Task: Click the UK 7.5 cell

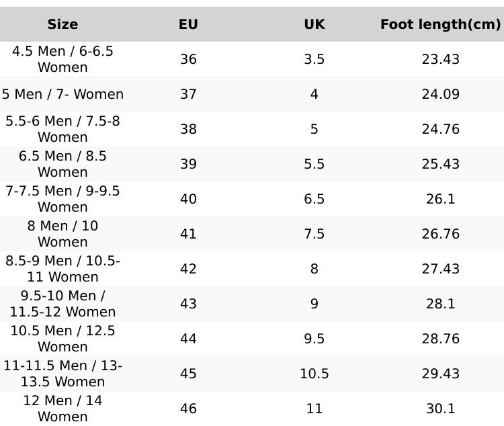Action: pyautogui.click(x=314, y=234)
